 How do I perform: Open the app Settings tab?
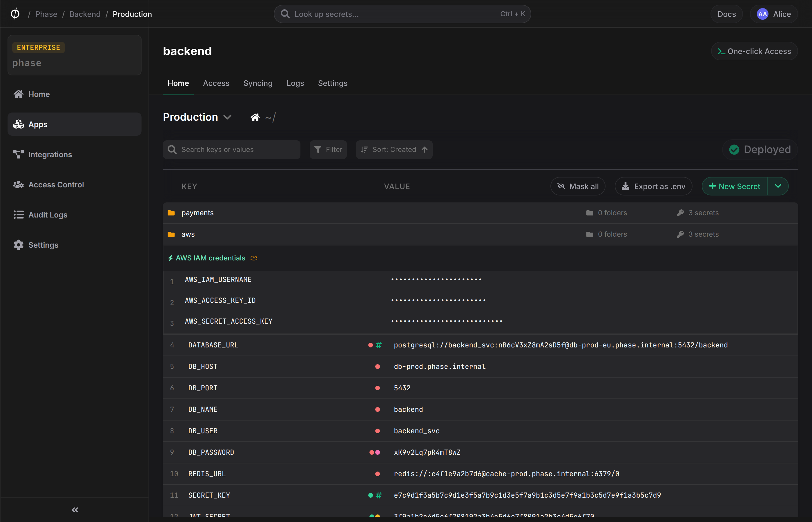pos(333,83)
